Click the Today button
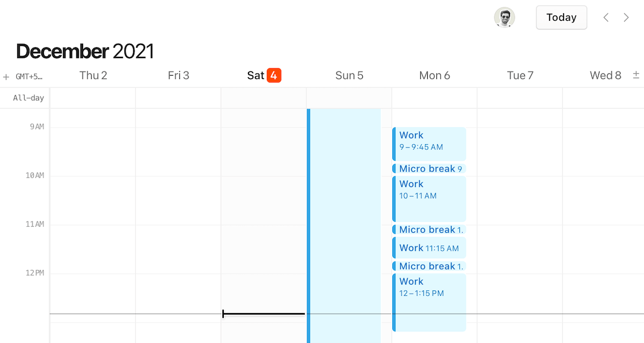Image resolution: width=644 pixels, height=343 pixels. click(561, 17)
